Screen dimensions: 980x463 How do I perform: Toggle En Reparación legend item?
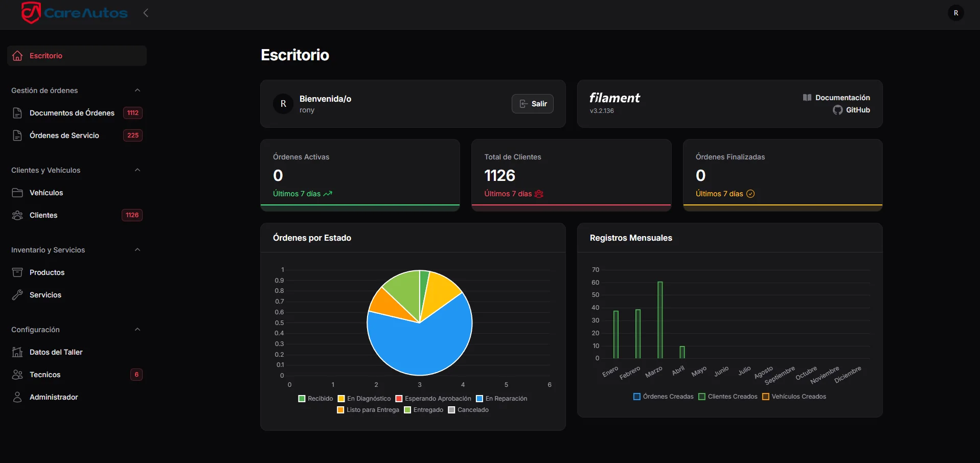(502, 399)
